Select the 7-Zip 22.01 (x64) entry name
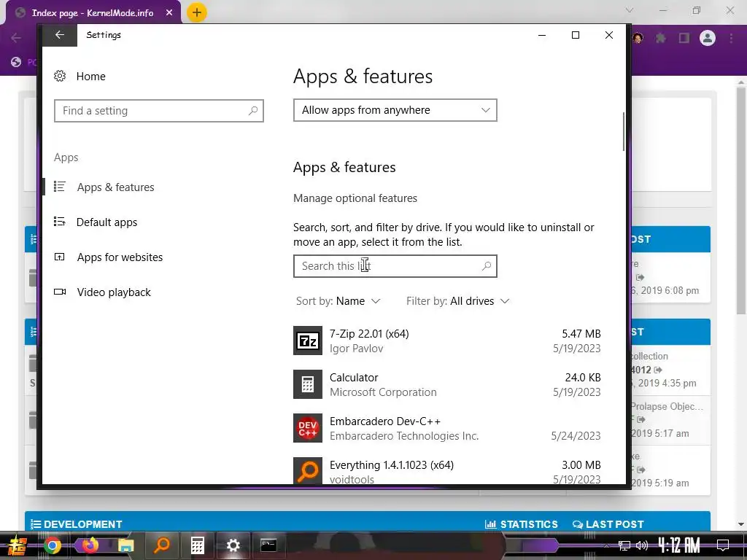The height and width of the screenshot is (560, 747). pos(369,334)
